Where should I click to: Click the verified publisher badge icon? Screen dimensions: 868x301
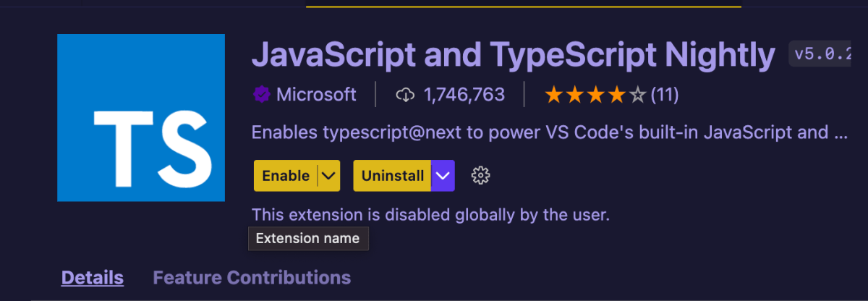261,95
